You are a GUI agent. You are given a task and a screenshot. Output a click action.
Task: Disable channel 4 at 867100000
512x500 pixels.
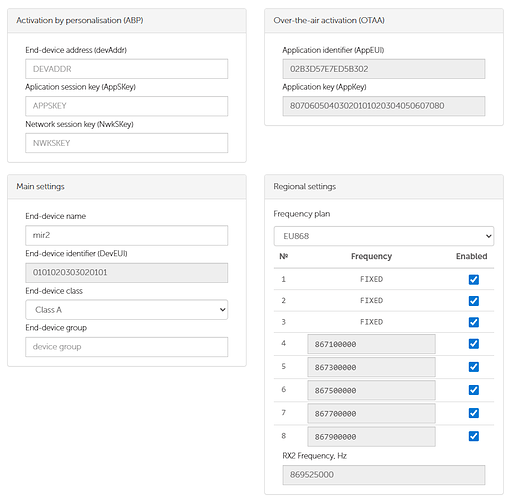coord(474,344)
